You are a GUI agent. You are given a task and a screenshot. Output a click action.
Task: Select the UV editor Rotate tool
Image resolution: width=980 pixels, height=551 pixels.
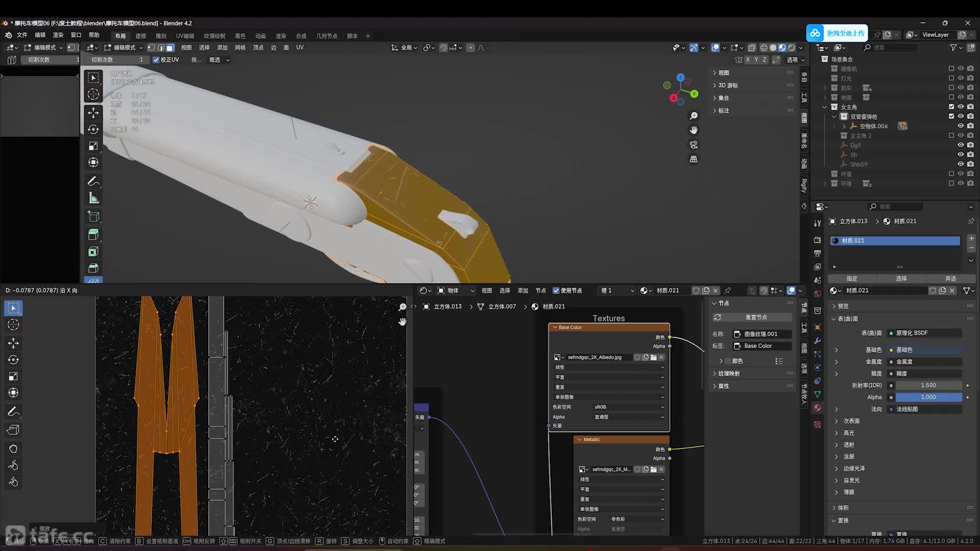(13, 360)
